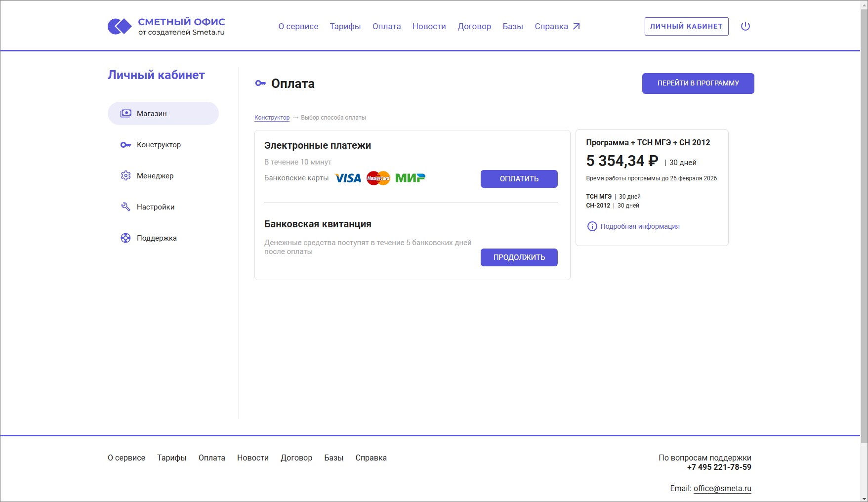Follow the Конструктор breadcrumb link
Image resolution: width=868 pixels, height=502 pixels.
coord(272,117)
